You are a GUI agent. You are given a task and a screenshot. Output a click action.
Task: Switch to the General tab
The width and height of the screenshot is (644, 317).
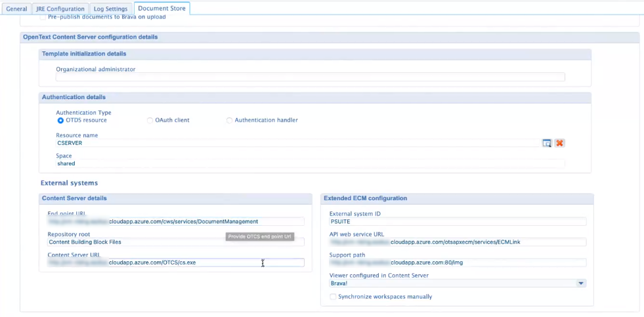16,9
